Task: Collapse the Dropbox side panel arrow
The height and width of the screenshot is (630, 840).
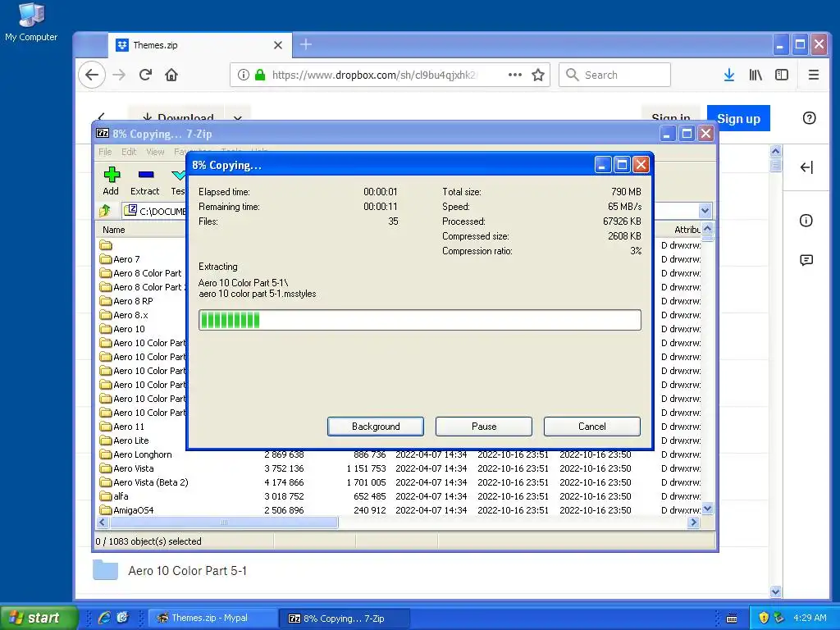Action: 806,167
